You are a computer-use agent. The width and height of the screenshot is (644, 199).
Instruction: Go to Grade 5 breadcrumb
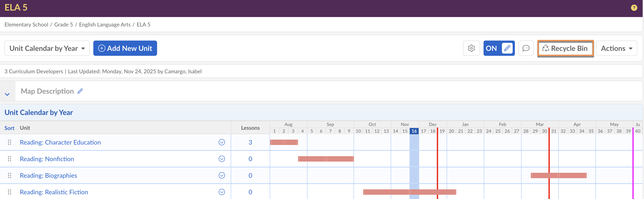coord(64,24)
